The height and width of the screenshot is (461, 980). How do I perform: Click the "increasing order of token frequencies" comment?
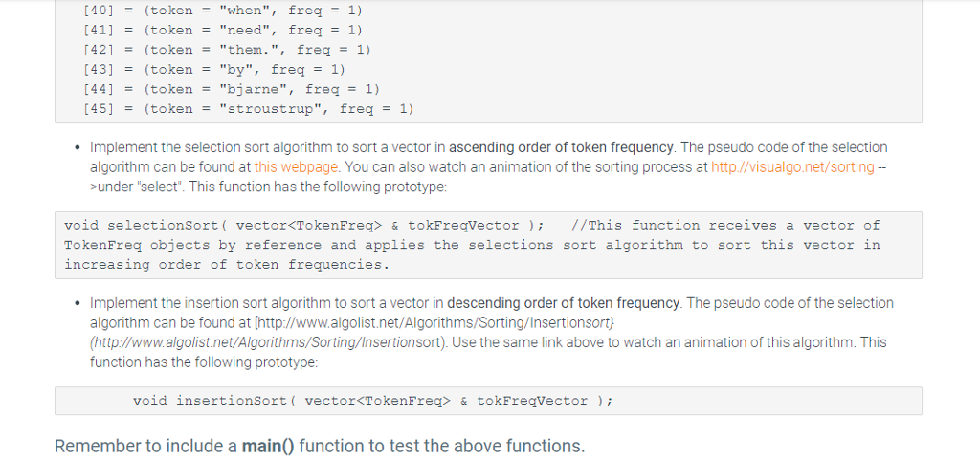tap(226, 264)
